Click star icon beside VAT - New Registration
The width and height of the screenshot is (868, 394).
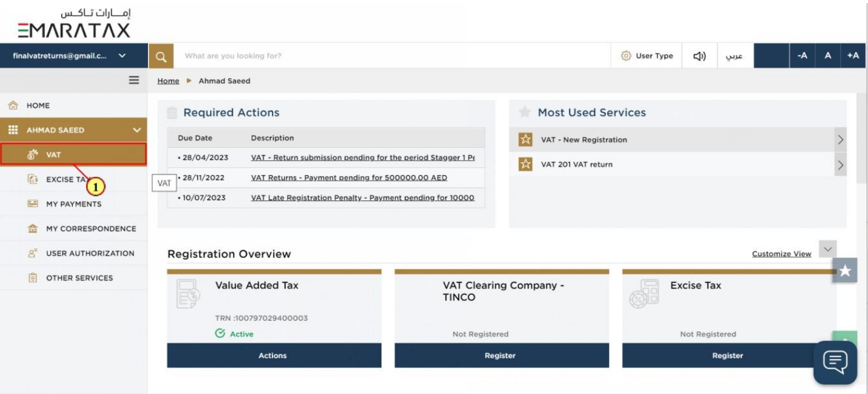click(525, 140)
